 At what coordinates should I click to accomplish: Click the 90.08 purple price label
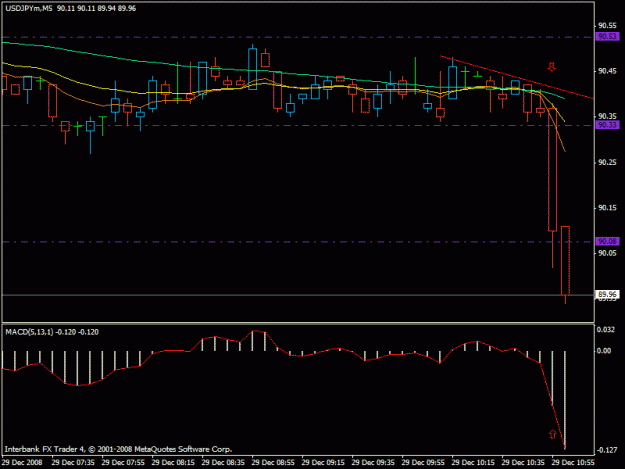(x=607, y=241)
